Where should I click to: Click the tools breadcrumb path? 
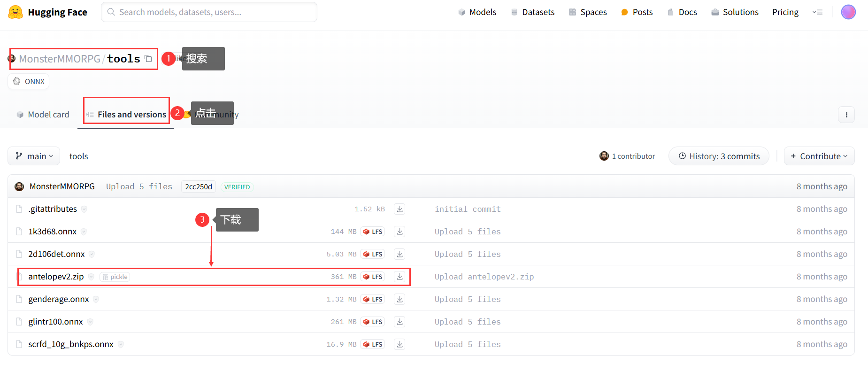79,156
